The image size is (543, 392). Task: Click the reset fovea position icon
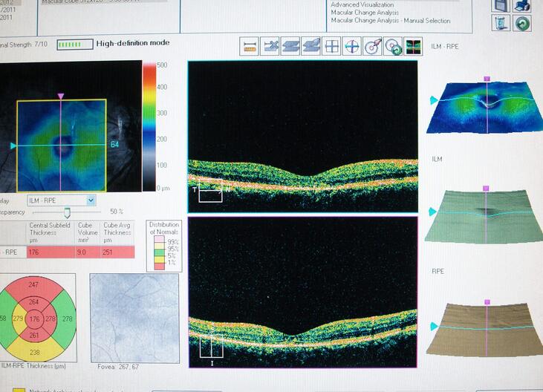(x=392, y=46)
